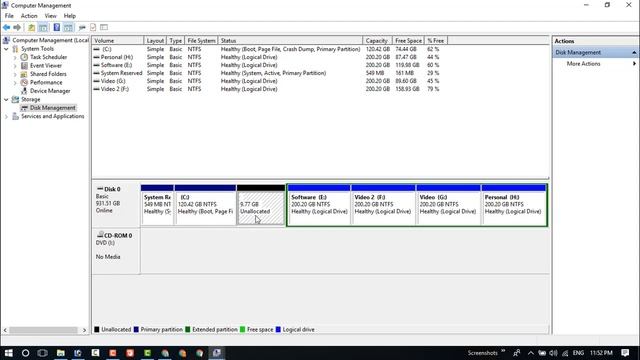Select the 9.77 GB Unallocated partition block
The width and height of the screenshot is (640, 360).
pyautogui.click(x=261, y=205)
